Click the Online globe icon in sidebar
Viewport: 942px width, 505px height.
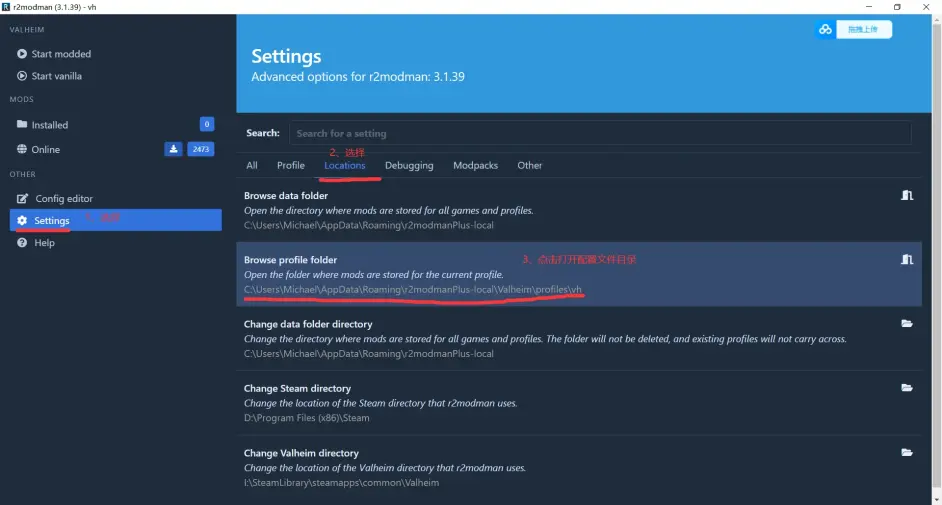click(x=22, y=149)
